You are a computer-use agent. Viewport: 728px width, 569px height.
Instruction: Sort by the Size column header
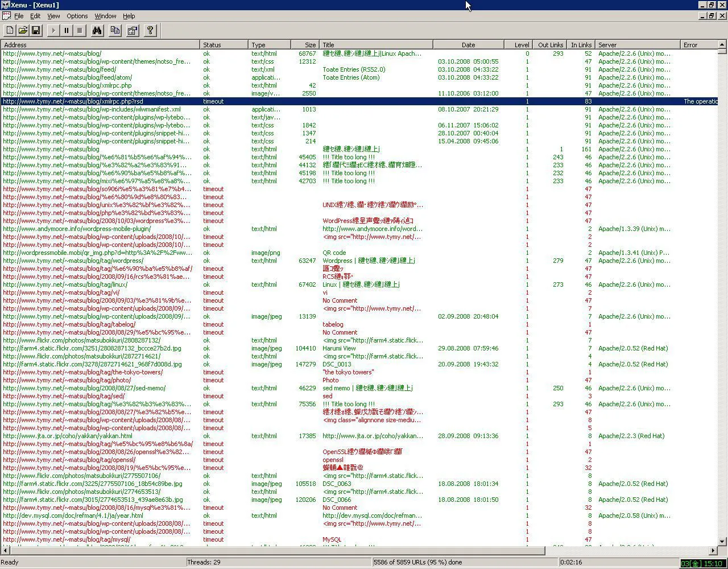(x=305, y=45)
